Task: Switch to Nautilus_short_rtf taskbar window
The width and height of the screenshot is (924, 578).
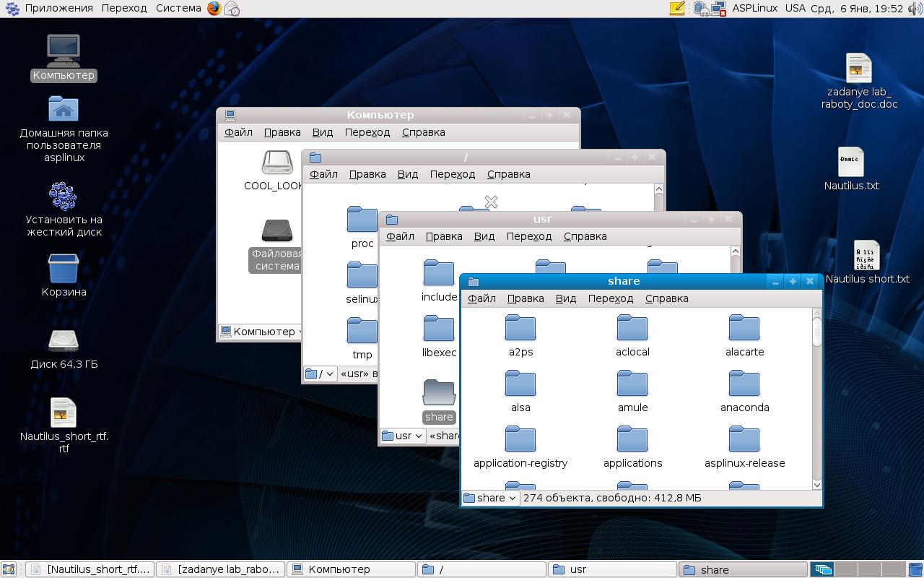Action: (90, 569)
